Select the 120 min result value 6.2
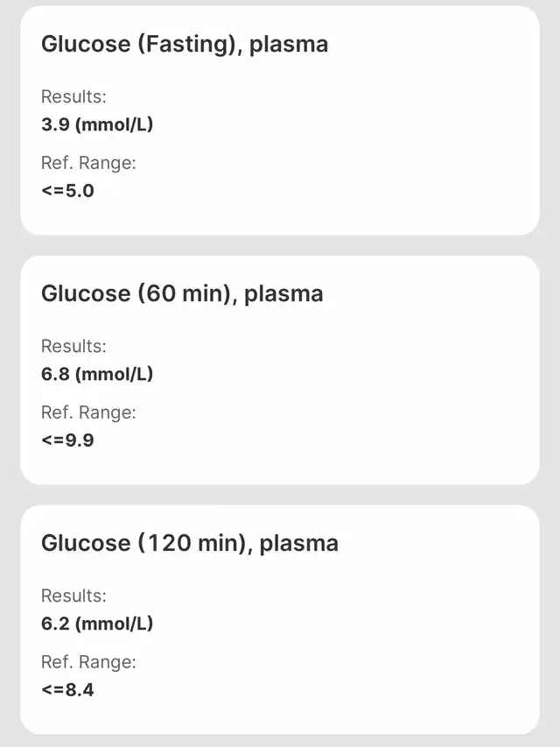Viewport: 560px width, 747px height. [54, 624]
